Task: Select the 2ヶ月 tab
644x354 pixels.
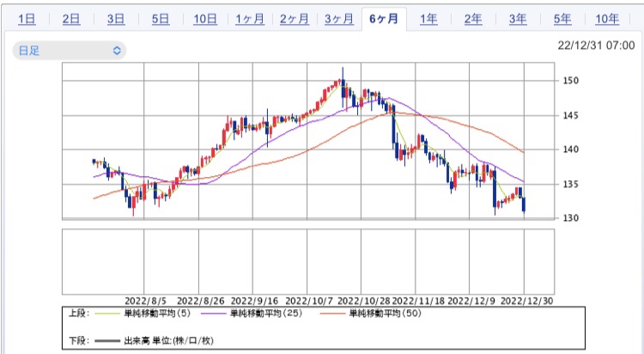Action: pos(295,19)
